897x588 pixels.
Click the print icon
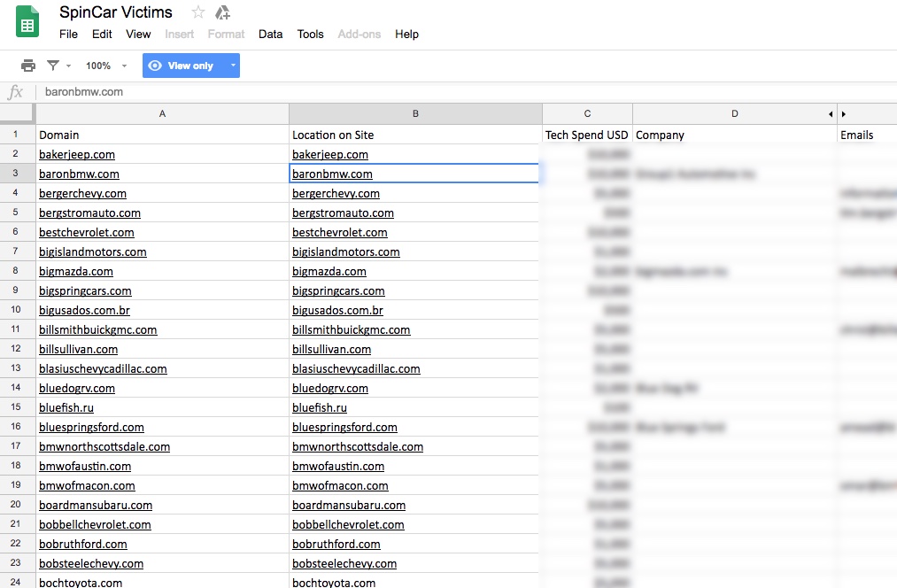(x=28, y=66)
